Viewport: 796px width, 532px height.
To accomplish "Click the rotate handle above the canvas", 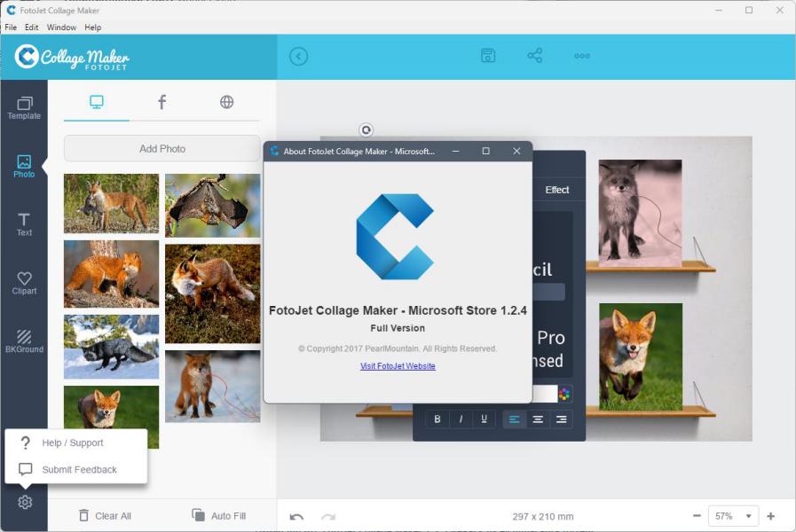I will 366,130.
